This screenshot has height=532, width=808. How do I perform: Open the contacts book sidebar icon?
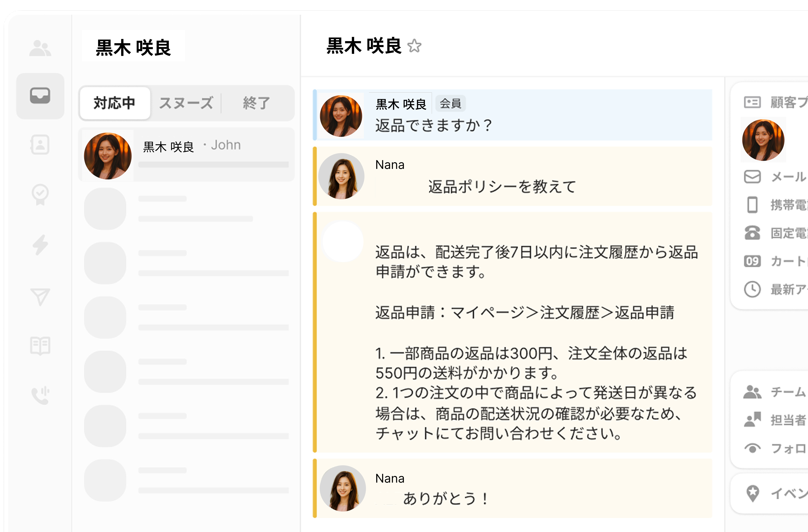(40, 145)
